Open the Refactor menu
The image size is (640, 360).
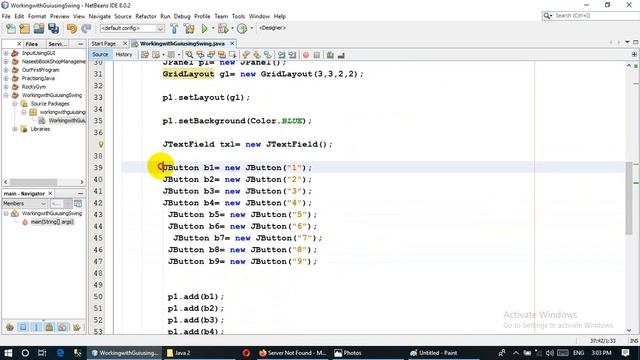tap(146, 16)
